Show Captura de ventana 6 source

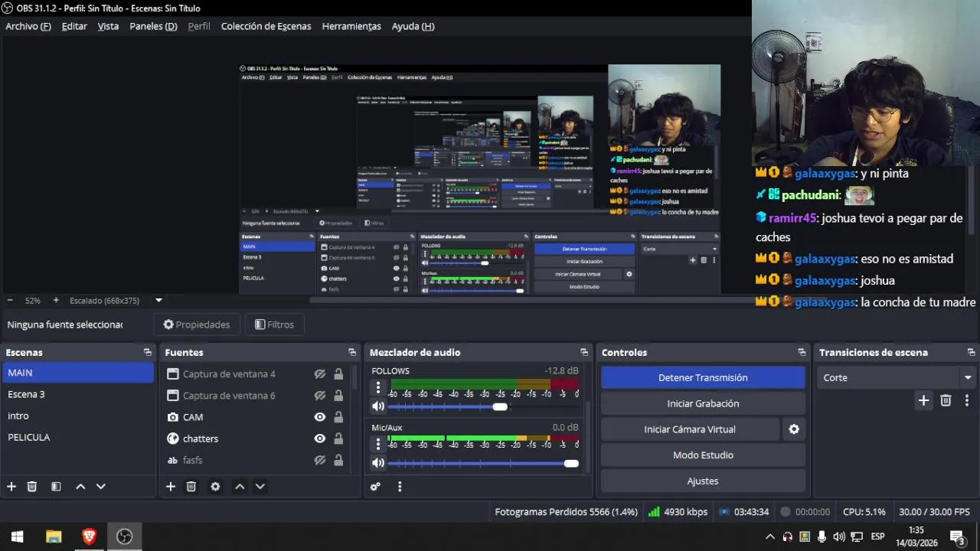click(320, 396)
